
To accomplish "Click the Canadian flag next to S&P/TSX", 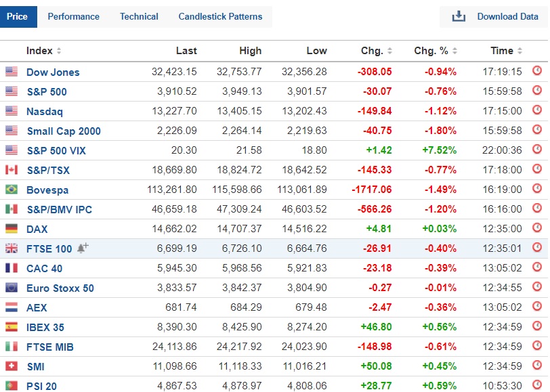I will click(x=12, y=170).
